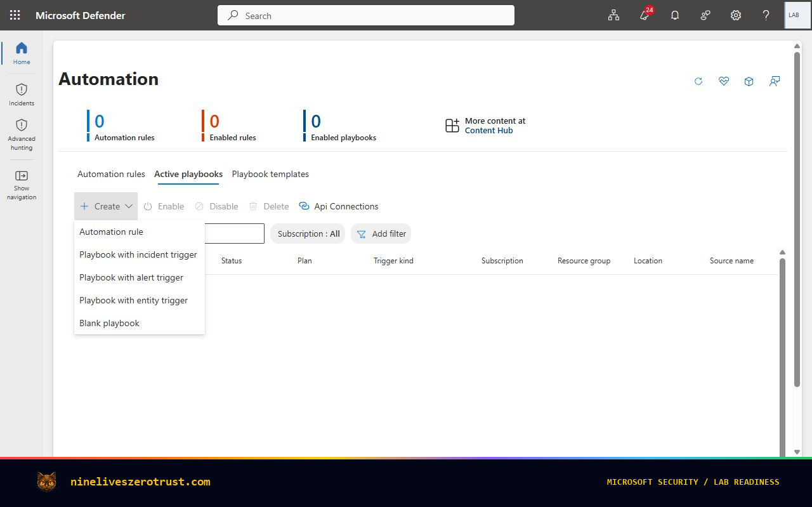The width and height of the screenshot is (812, 507).
Task: Click the Microsoft Defender title
Action: (x=81, y=15)
